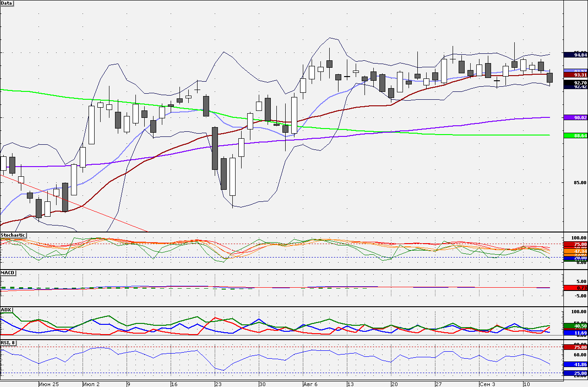Screen dimensions: 588x387
Task: Click the orange 47.34 Stochastic value tag
Action: tap(575, 251)
